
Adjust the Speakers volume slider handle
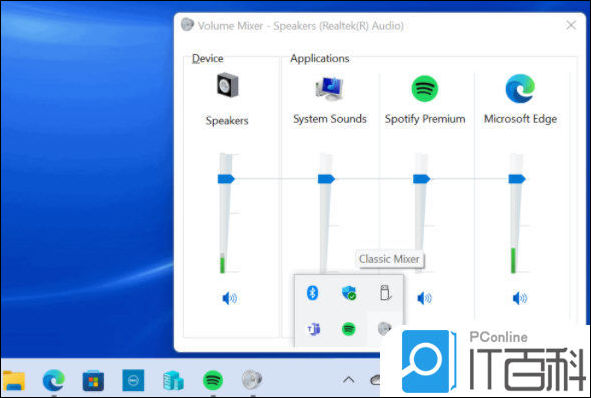coord(226,179)
